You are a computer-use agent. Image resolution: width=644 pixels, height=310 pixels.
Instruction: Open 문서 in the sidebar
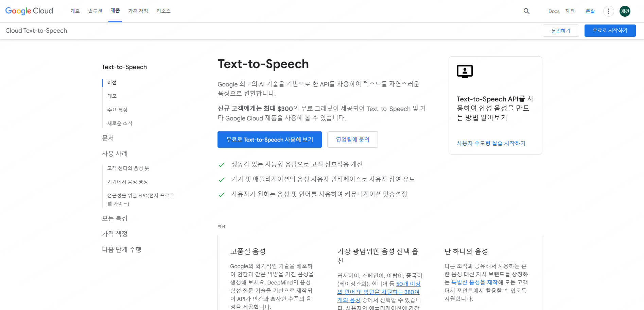pos(108,138)
